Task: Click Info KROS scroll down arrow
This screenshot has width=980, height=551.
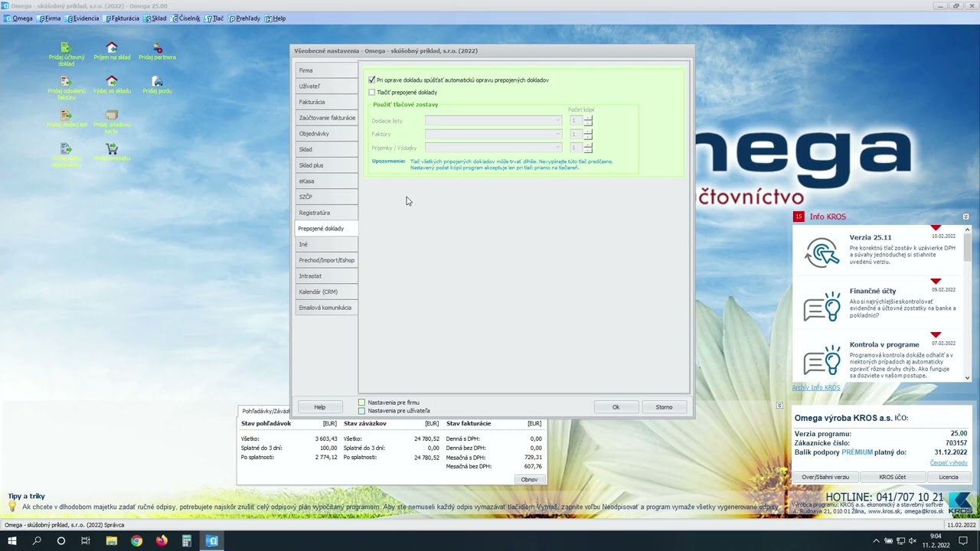Action: pos(967,378)
